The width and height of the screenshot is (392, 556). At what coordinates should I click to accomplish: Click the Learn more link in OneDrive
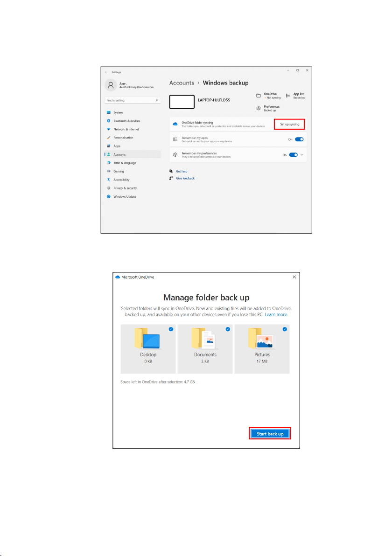276,314
